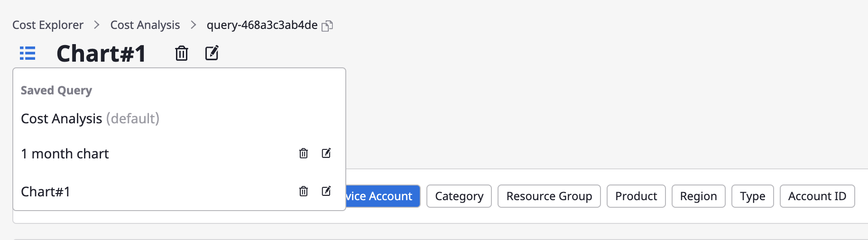Viewport: 868px width, 240px height.
Task: Edit the 1 month chart saved query
Action: click(x=326, y=153)
